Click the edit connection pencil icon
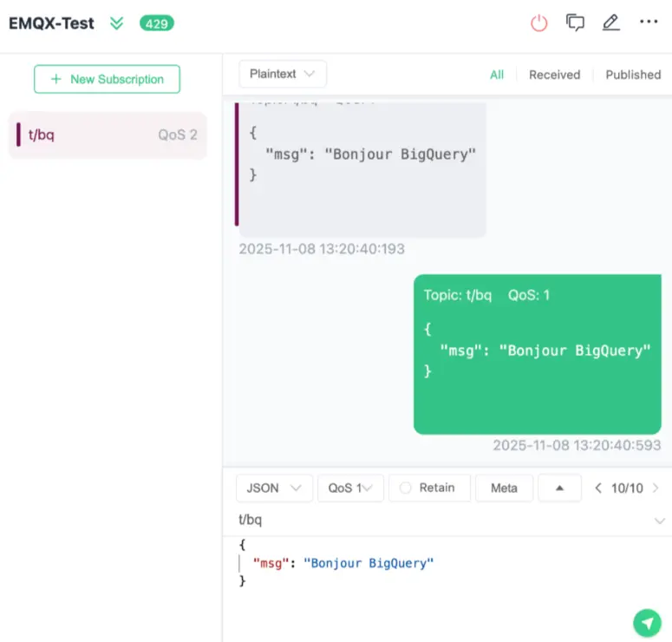The width and height of the screenshot is (672, 642). tap(611, 23)
